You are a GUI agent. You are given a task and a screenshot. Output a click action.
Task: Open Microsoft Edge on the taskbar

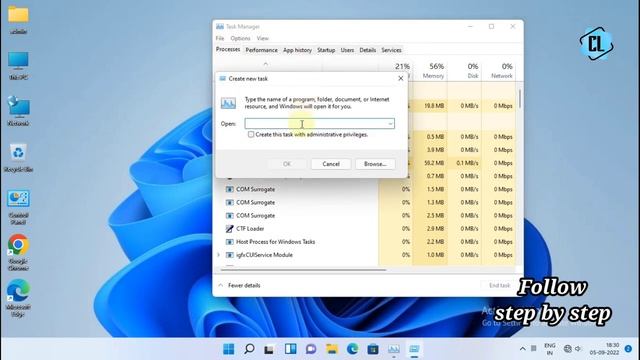point(352,349)
